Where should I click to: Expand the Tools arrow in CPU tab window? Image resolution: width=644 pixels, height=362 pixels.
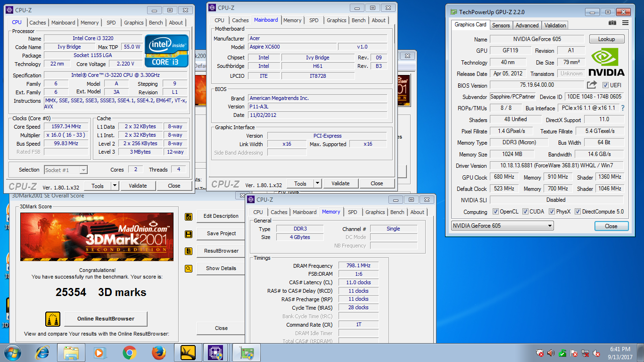point(115,186)
